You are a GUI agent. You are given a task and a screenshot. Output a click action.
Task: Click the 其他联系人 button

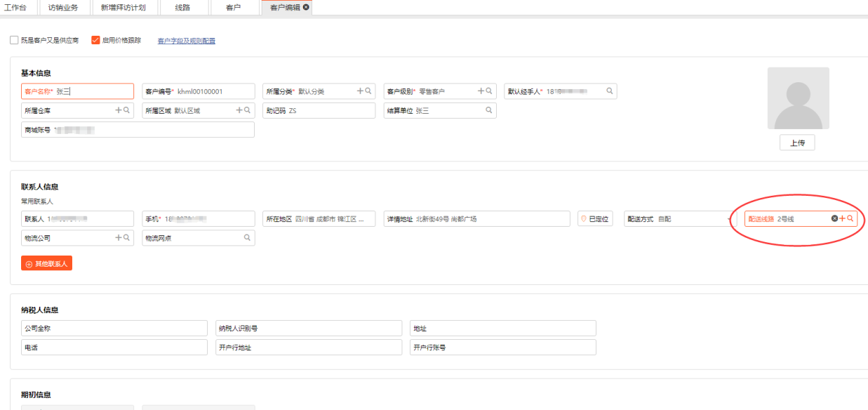point(46,264)
